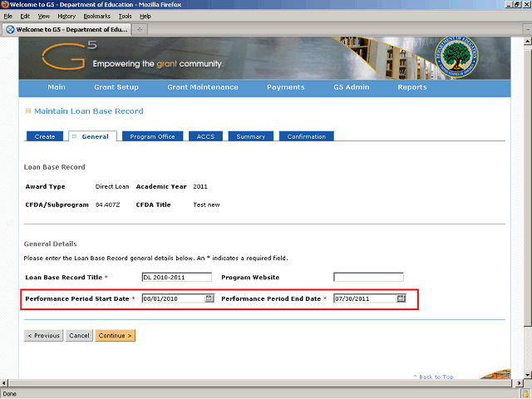Open the Bookmarks menu
Screen dimensions: 532x399
96,17
